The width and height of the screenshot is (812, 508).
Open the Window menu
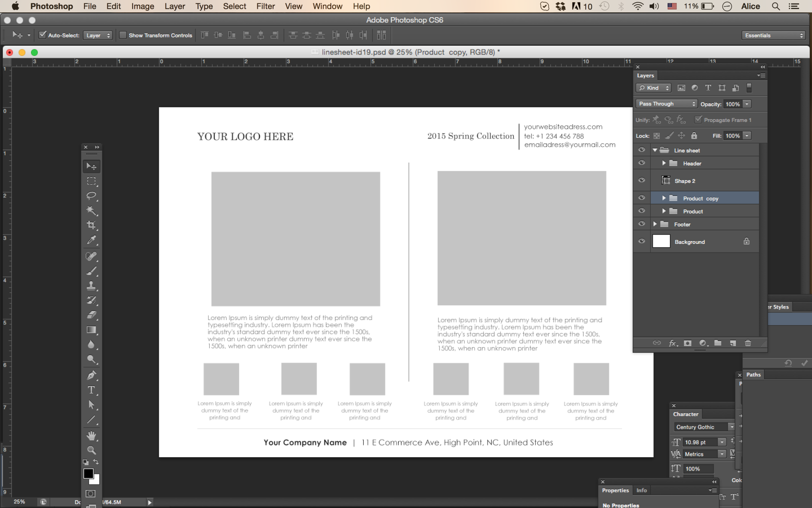click(327, 6)
